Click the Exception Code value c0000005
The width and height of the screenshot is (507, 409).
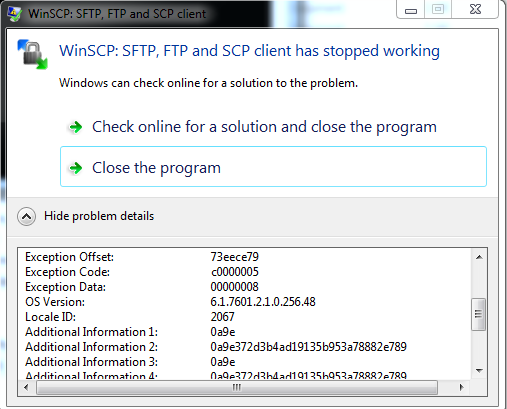[x=235, y=272]
